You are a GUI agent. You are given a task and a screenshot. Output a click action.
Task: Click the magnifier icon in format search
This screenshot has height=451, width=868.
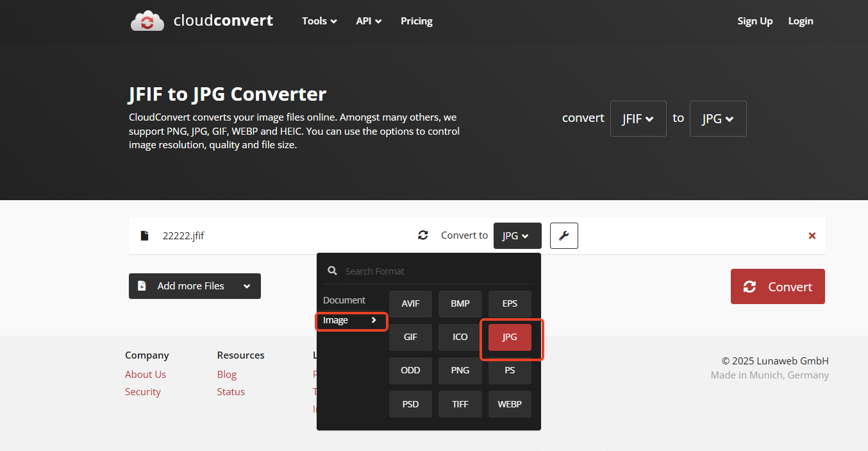click(x=332, y=271)
